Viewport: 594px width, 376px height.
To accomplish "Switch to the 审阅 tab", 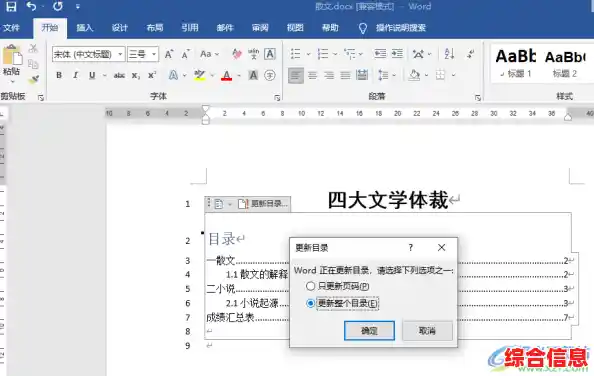I will click(260, 28).
